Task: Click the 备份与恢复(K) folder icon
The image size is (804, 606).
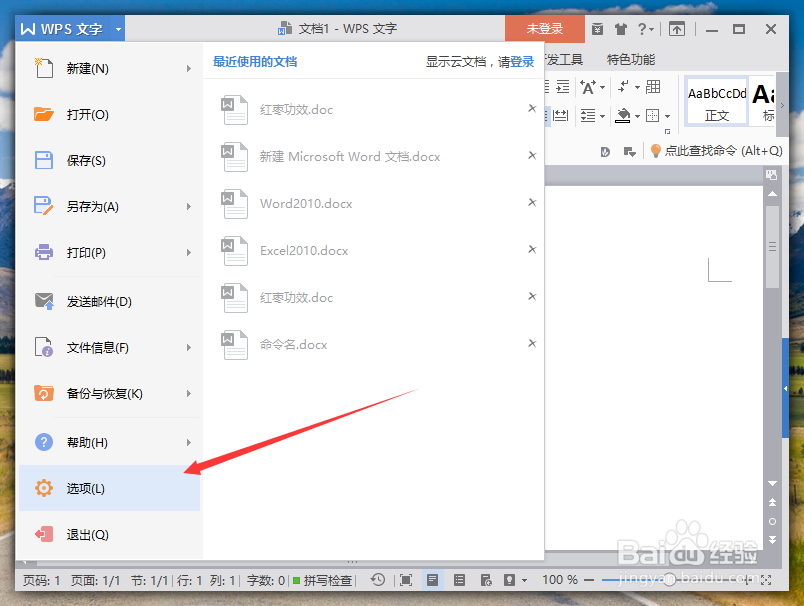Action: [x=44, y=393]
